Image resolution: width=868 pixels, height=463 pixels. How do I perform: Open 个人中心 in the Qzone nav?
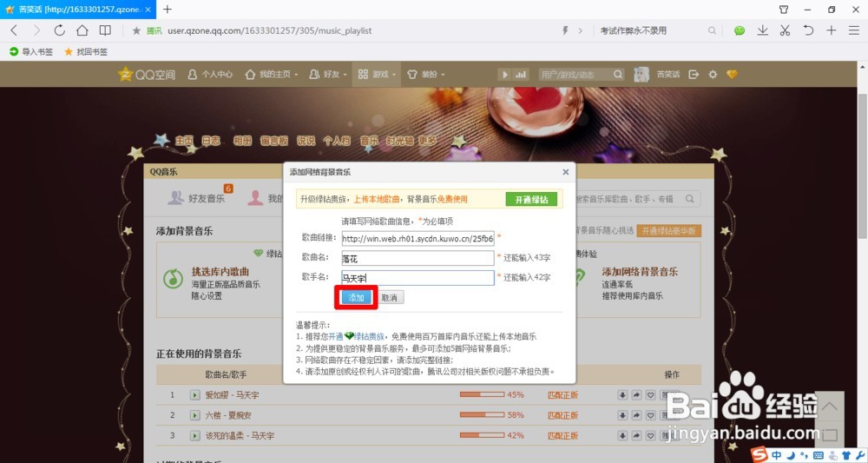pyautogui.click(x=210, y=74)
